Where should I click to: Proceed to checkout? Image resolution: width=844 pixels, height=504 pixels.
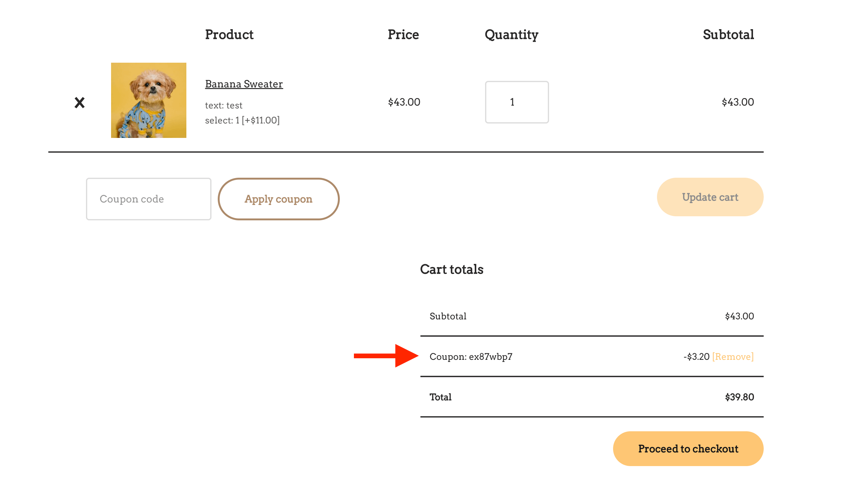pos(688,449)
